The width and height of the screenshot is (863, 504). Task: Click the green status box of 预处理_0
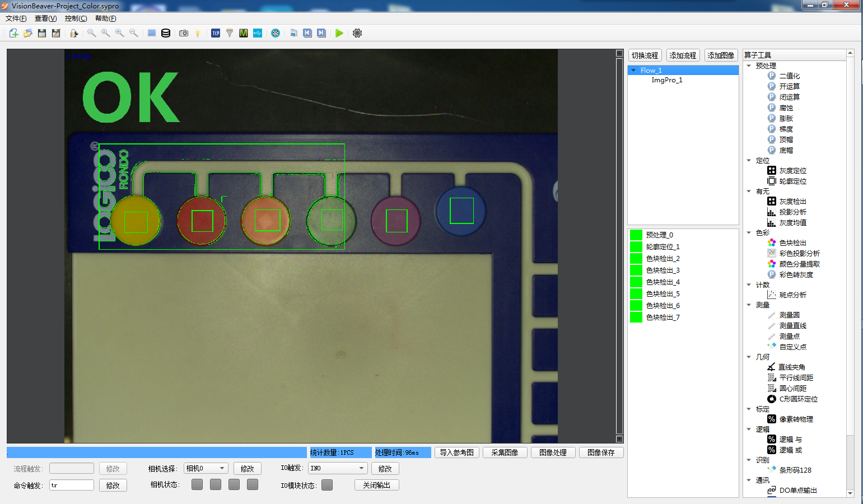636,235
